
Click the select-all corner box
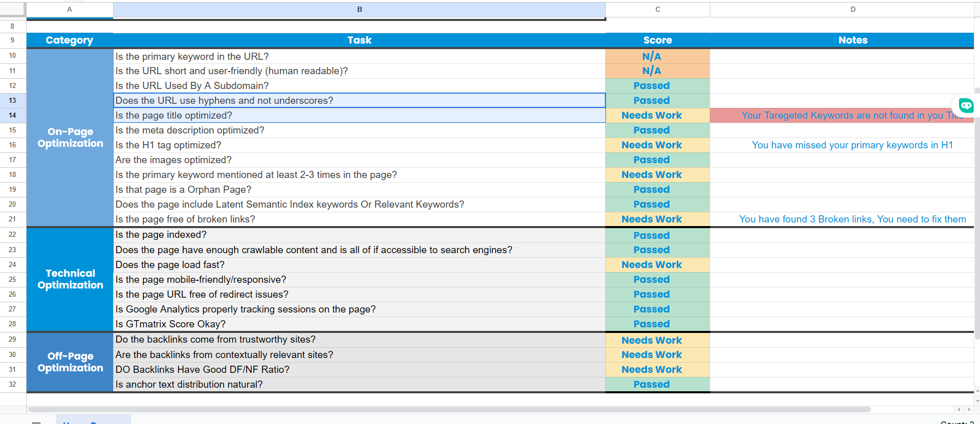(x=13, y=9)
